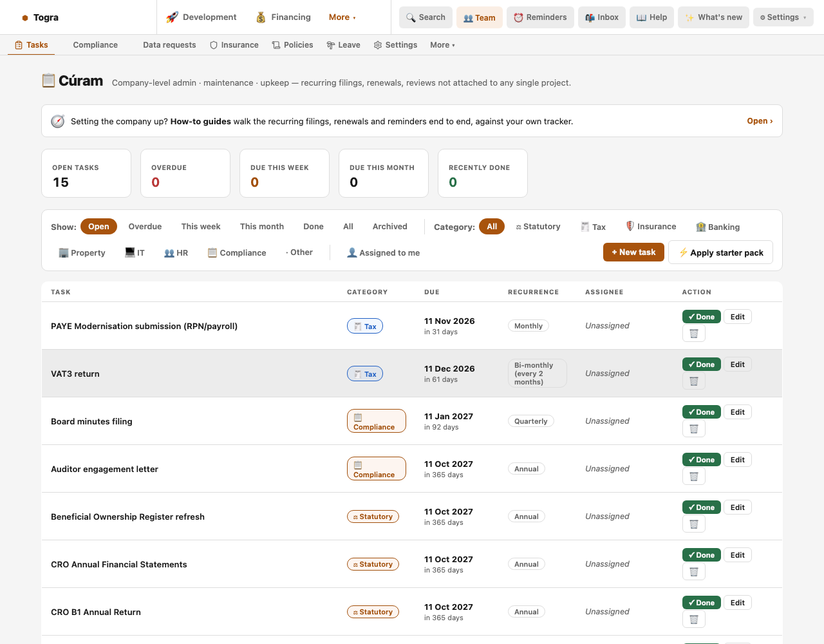Mark VAT3 return as Done

tap(702, 365)
